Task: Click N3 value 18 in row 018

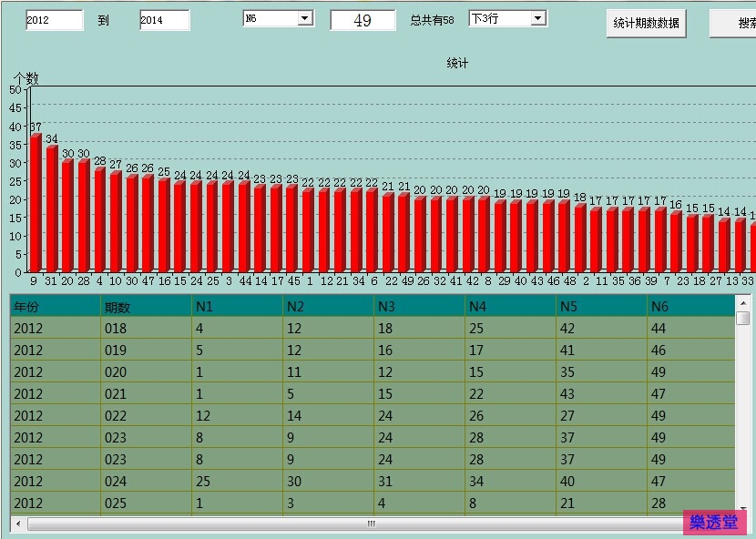Action: 420,329
